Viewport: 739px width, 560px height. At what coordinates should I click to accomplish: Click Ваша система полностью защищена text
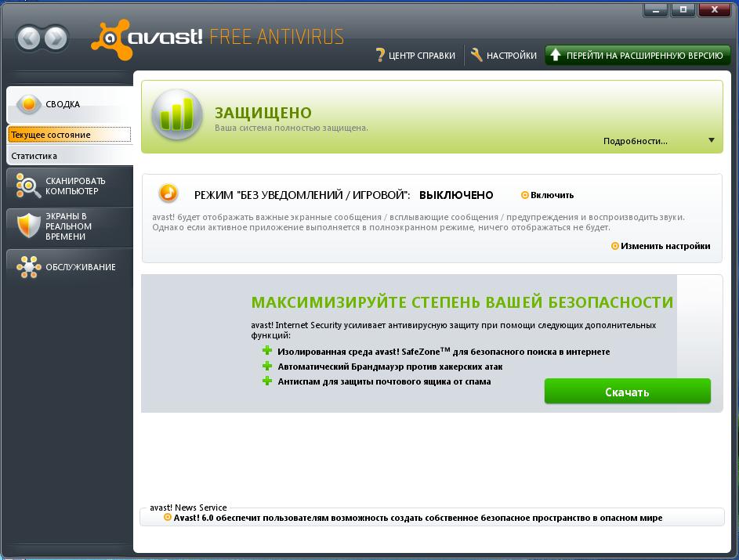click(x=292, y=128)
